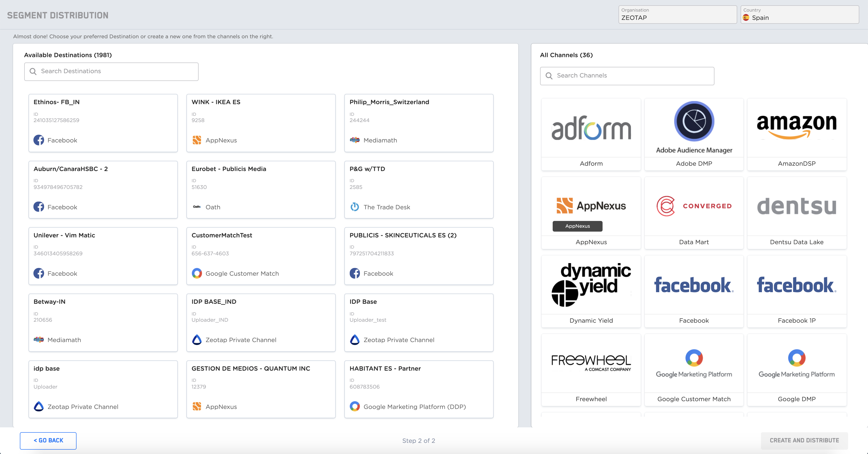Screen dimensions: 868x454
Task: Click the Facebook icon on Ethinos- FB_IN card
Action: 39,140
